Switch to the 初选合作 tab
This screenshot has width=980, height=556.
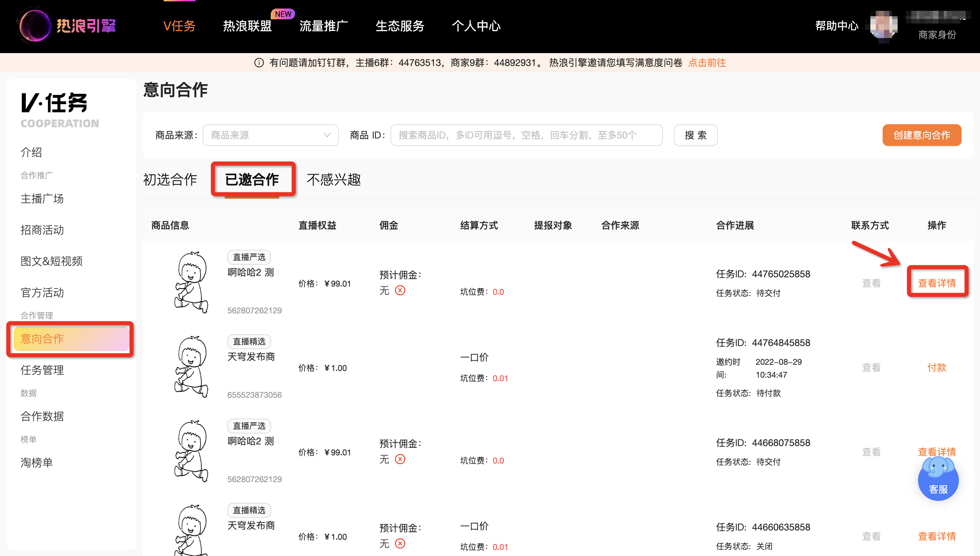[170, 179]
